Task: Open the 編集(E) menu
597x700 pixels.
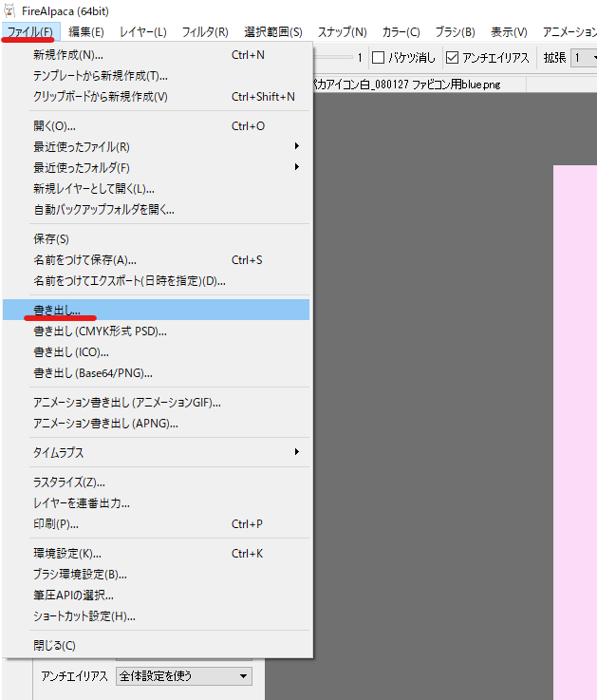Action: coord(86,32)
